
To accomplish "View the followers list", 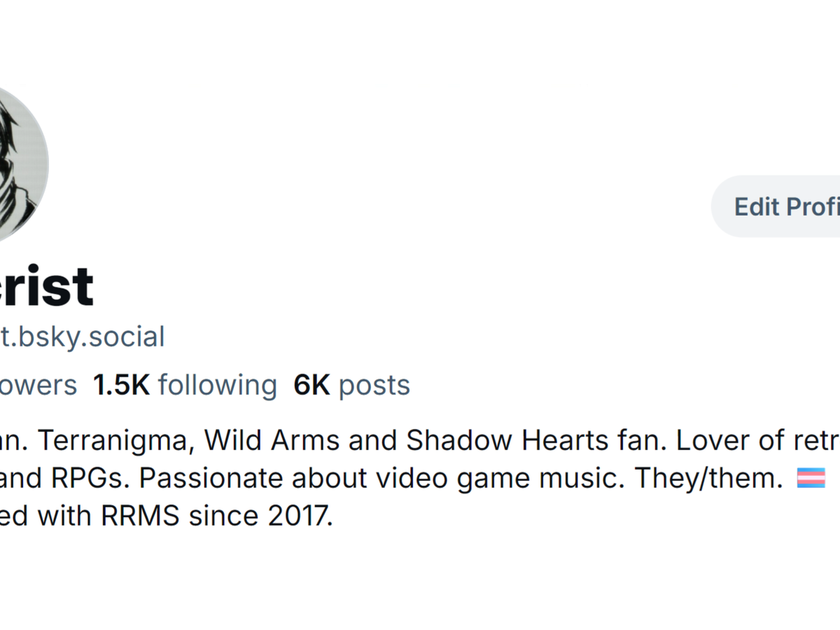I will click(38, 385).
